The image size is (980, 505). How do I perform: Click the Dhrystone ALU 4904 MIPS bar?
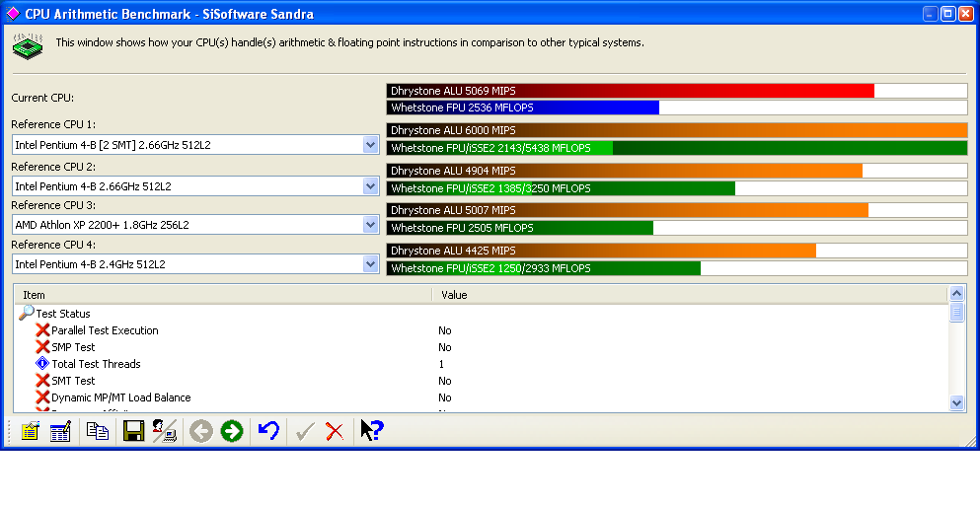tap(677, 171)
